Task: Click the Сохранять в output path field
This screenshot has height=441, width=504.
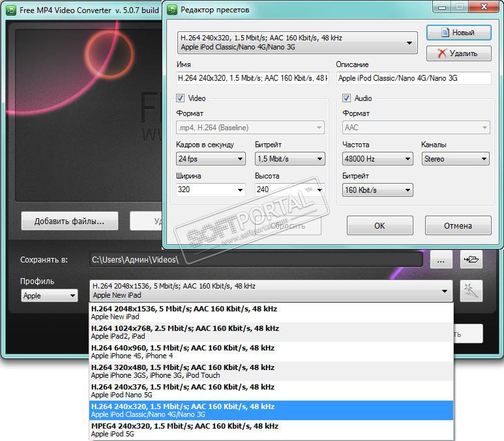Action: tap(256, 259)
